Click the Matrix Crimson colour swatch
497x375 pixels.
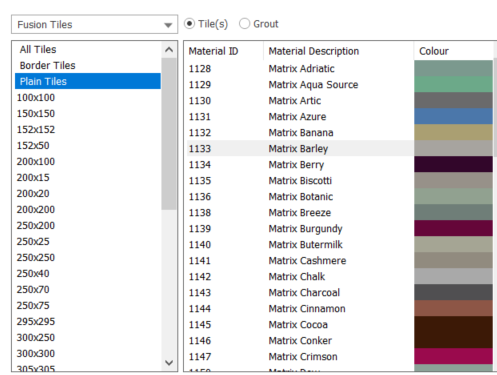click(453, 356)
